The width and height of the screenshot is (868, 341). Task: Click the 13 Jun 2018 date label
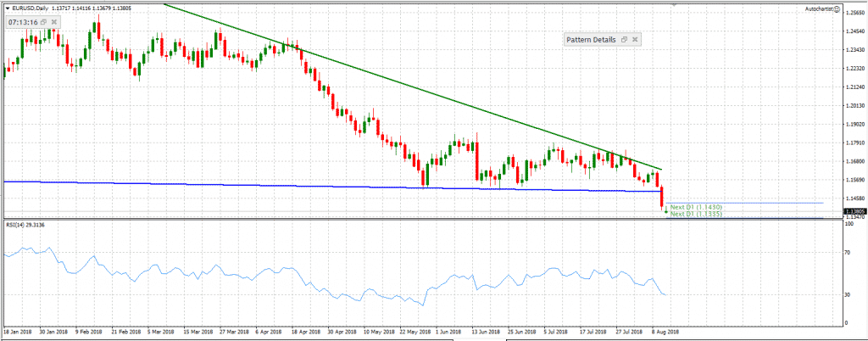coord(484,333)
